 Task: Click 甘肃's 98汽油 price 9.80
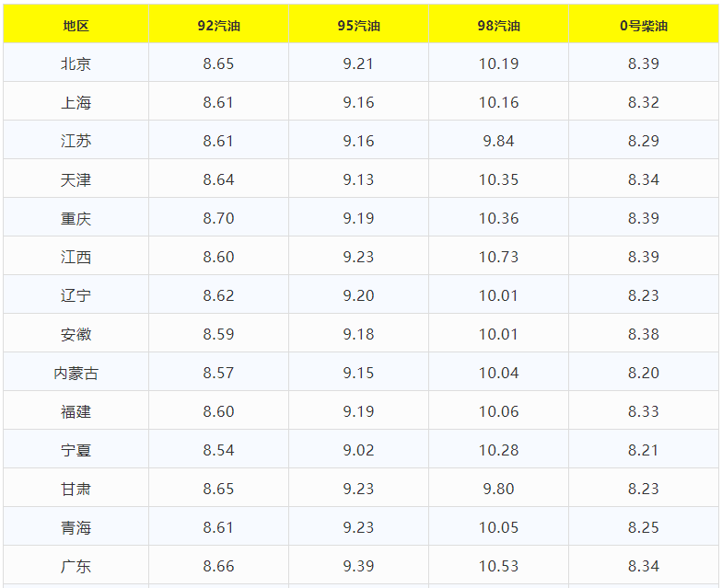pyautogui.click(x=498, y=489)
